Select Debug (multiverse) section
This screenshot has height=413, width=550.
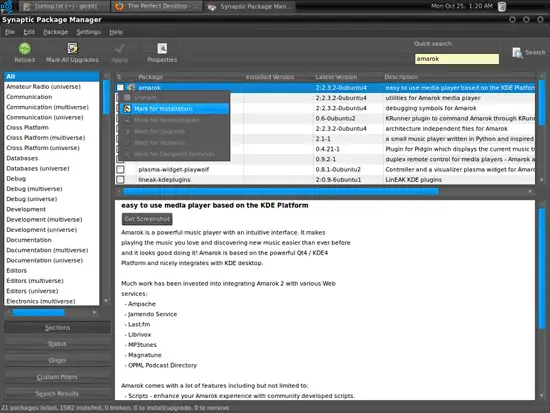[x=52, y=189]
